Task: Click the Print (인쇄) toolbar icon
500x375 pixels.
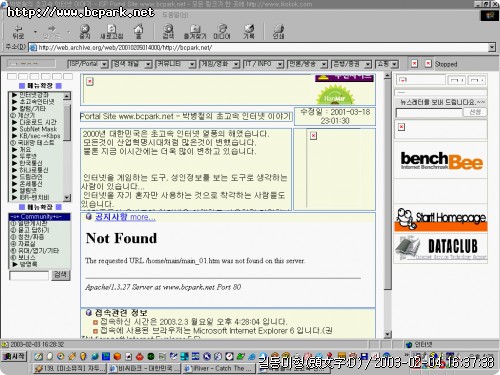Action: pos(278,31)
